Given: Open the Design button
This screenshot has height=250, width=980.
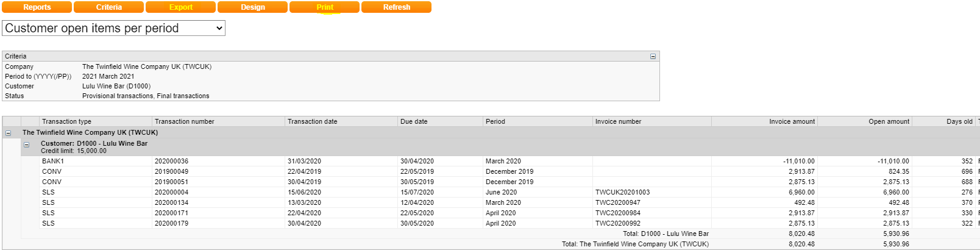Looking at the screenshot, I should pos(253,7).
